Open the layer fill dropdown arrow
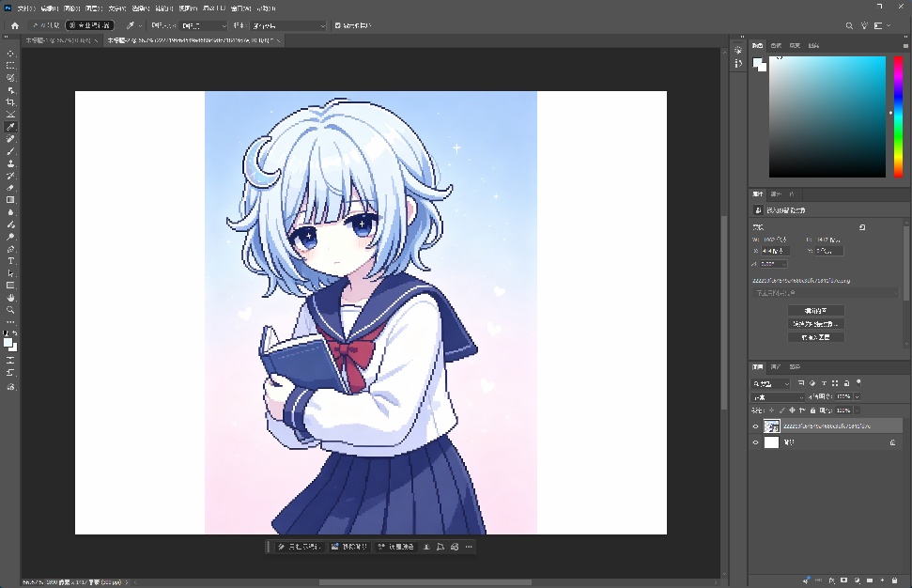 pos(857,410)
